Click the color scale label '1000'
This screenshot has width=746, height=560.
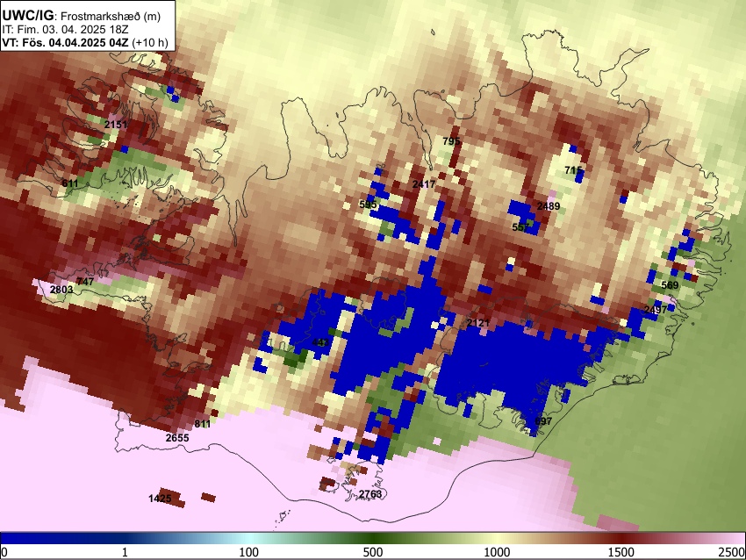point(497,552)
